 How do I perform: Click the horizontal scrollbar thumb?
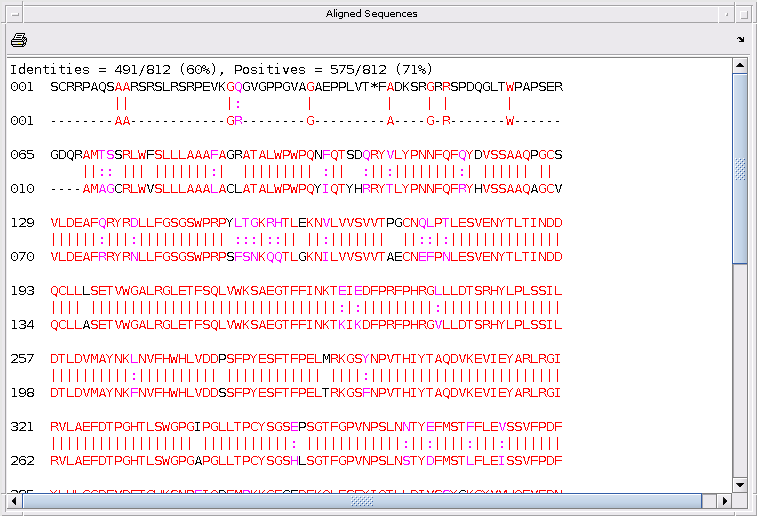pyautogui.click(x=362, y=501)
